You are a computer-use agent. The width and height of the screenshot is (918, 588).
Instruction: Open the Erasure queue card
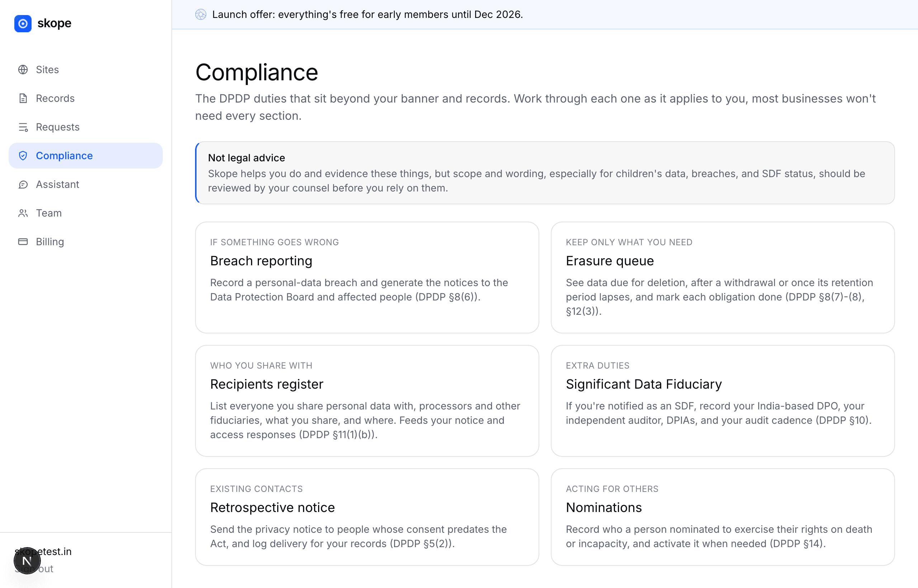(x=723, y=278)
